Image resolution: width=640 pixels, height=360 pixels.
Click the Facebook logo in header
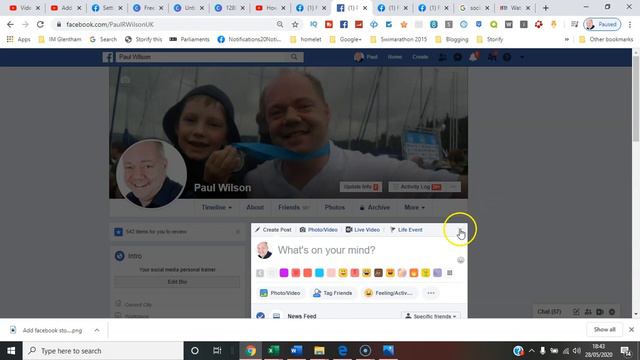click(x=108, y=57)
